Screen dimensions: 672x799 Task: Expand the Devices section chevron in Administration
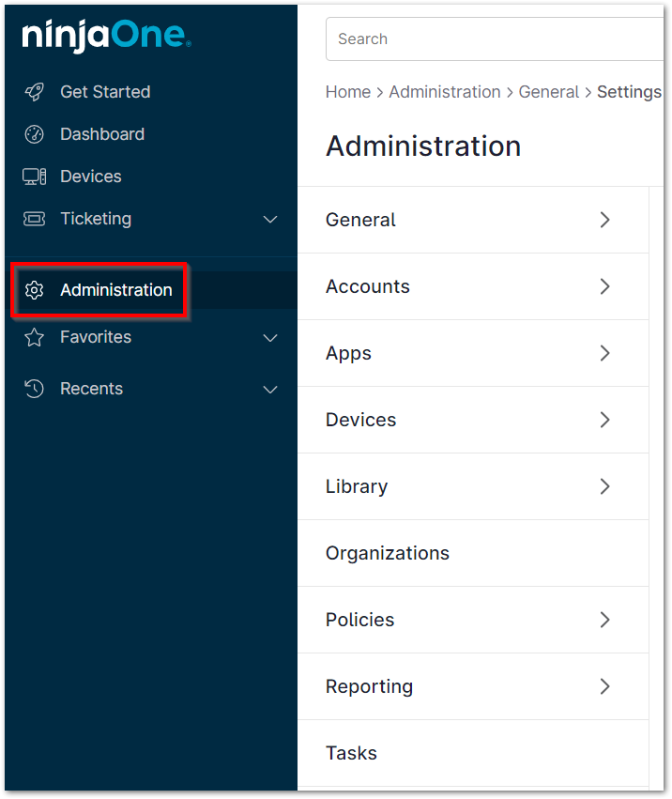pos(604,420)
